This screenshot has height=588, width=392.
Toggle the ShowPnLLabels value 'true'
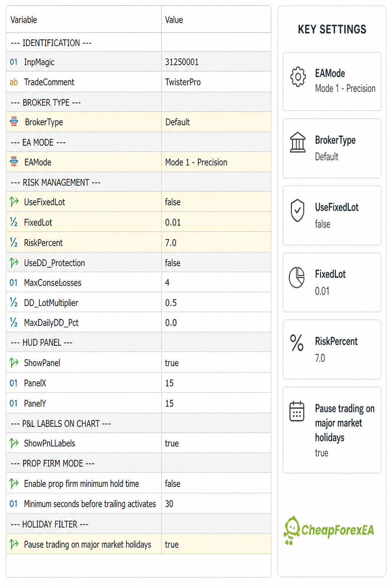(172, 443)
